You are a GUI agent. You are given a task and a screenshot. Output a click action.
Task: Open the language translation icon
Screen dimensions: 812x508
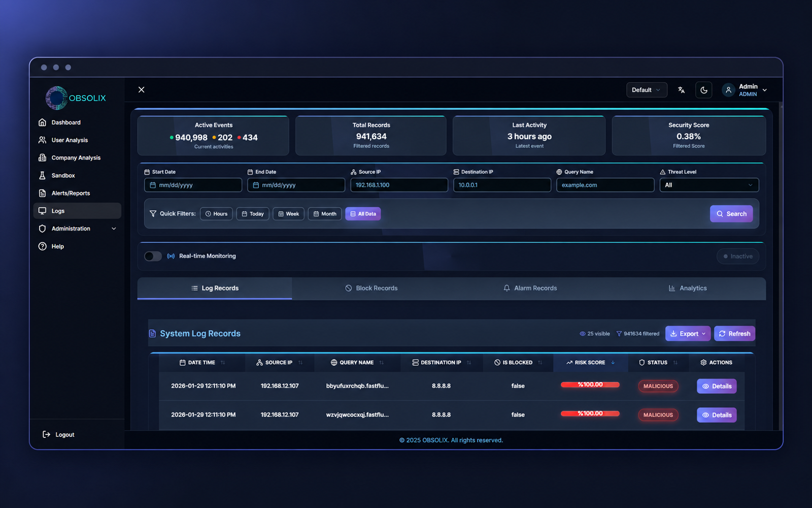tap(681, 90)
